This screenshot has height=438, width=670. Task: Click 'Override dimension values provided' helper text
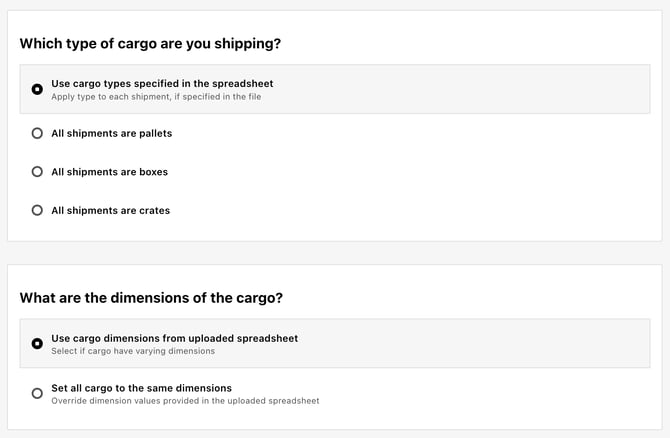[x=185, y=401]
